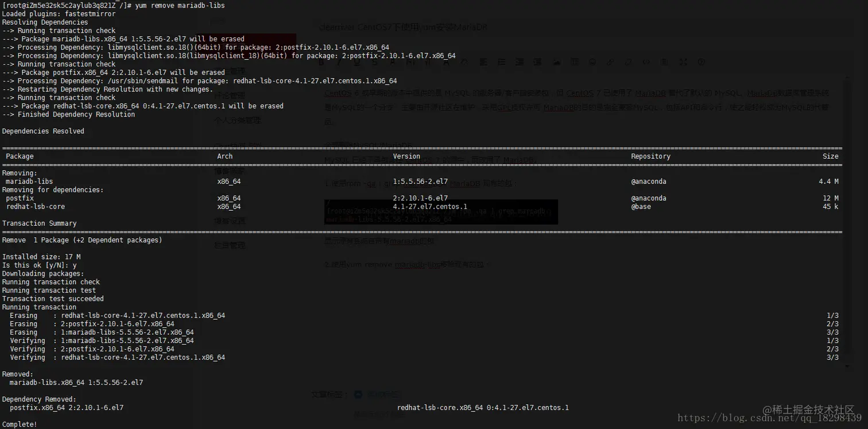Click the faded table icon in editor toolbar
Image resolution: width=868 pixels, height=429 pixels.
point(575,62)
